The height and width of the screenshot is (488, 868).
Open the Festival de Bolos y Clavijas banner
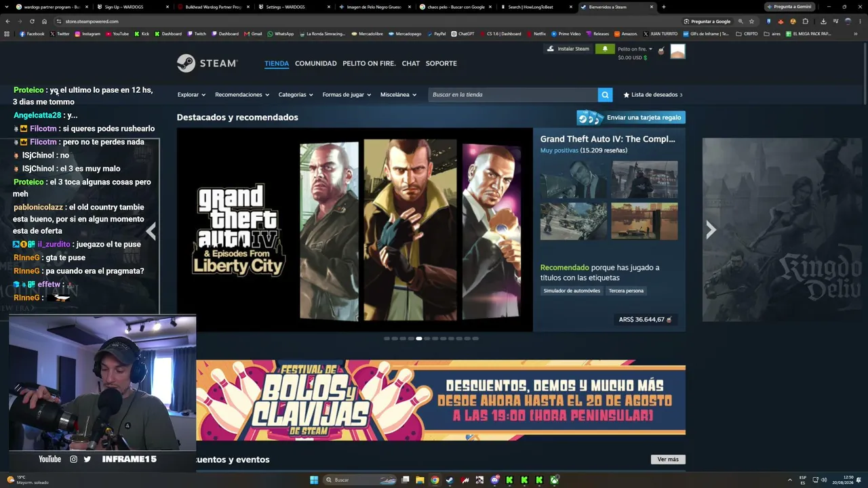click(441, 400)
